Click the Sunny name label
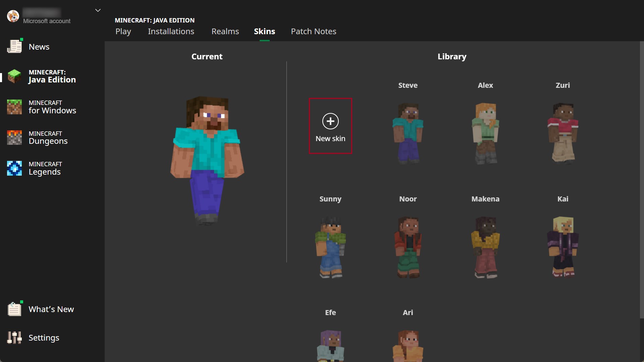644x362 pixels. (330, 199)
